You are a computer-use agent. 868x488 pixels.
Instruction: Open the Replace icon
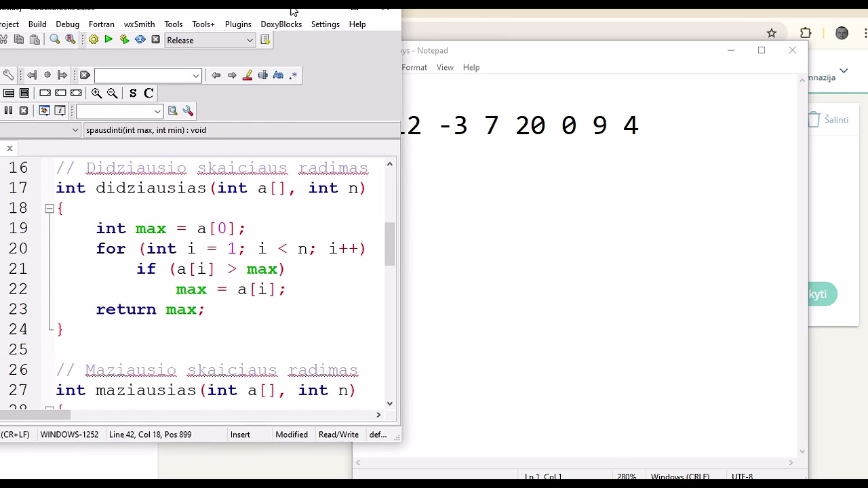[71, 40]
